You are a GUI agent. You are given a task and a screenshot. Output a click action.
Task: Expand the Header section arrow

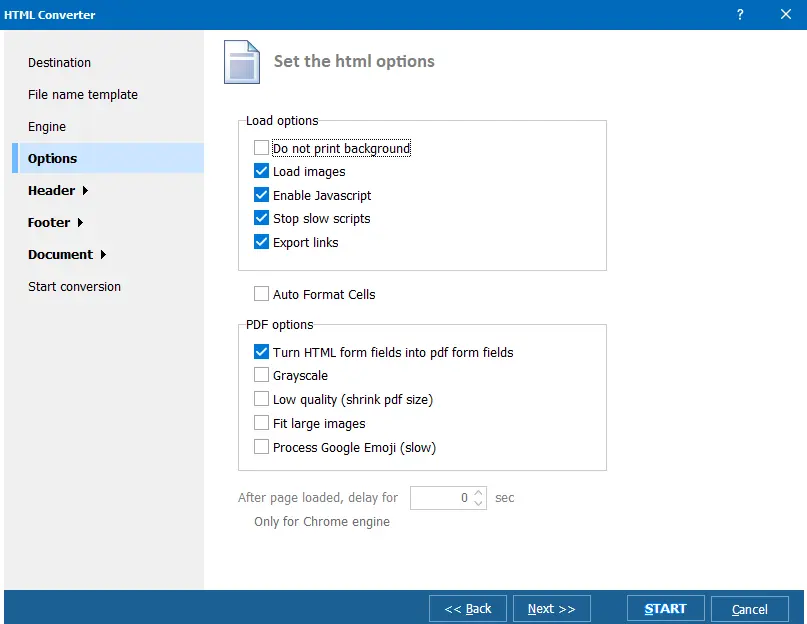click(85, 190)
